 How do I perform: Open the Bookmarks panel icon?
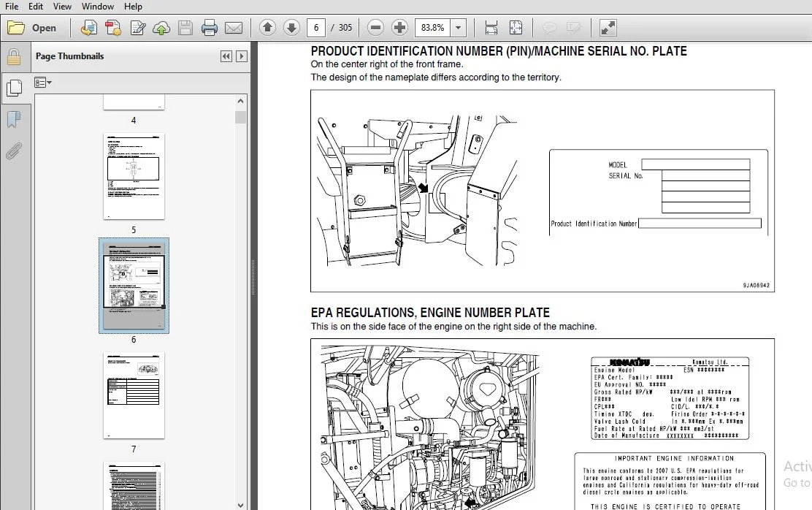click(14, 120)
